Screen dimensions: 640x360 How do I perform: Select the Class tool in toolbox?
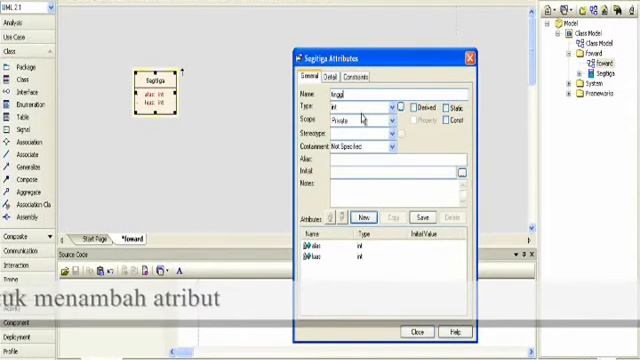click(22, 80)
